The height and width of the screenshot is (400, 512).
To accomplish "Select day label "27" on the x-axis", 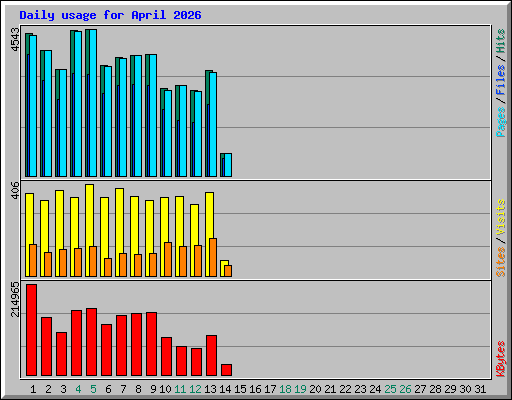I will [420, 389].
